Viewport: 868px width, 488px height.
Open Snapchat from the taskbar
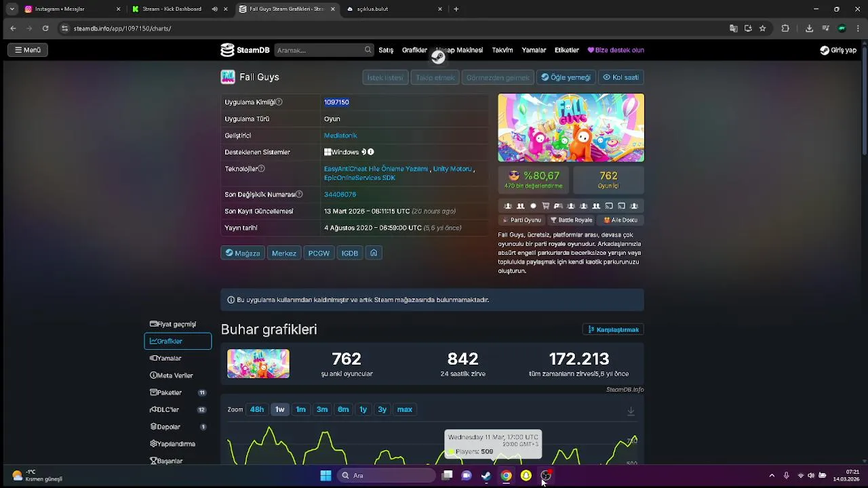[x=526, y=475]
